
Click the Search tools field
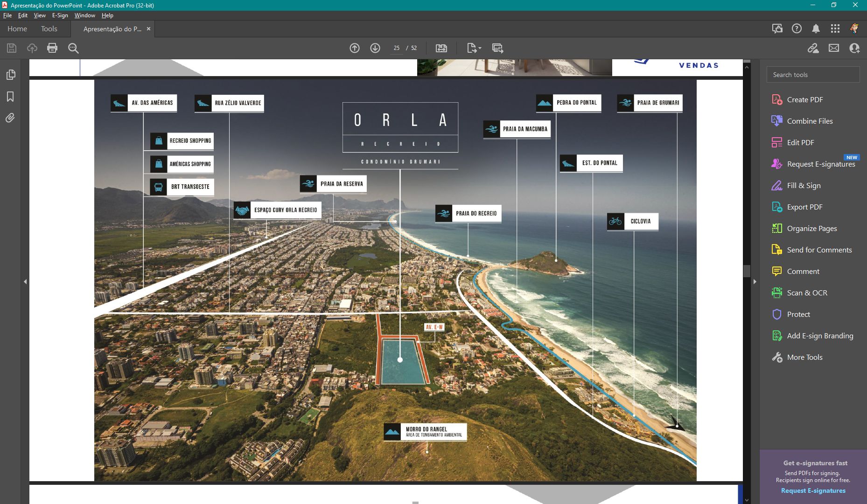click(x=813, y=75)
